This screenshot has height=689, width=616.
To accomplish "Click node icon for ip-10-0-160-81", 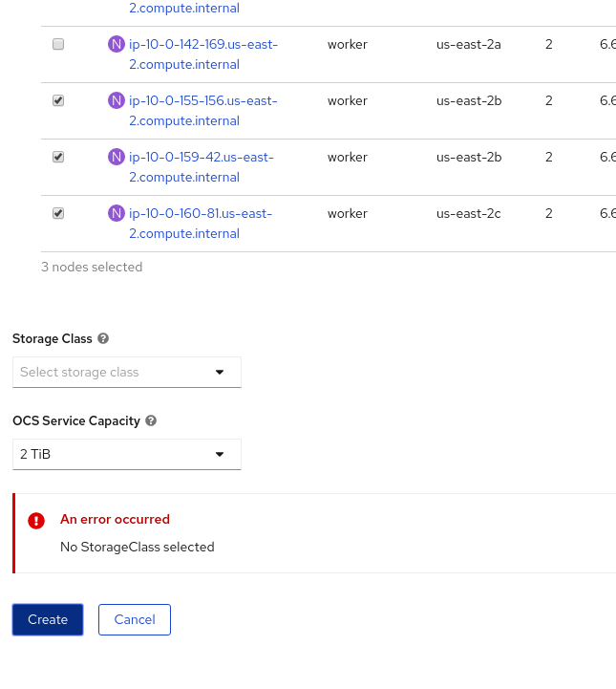I will tap(117, 213).
